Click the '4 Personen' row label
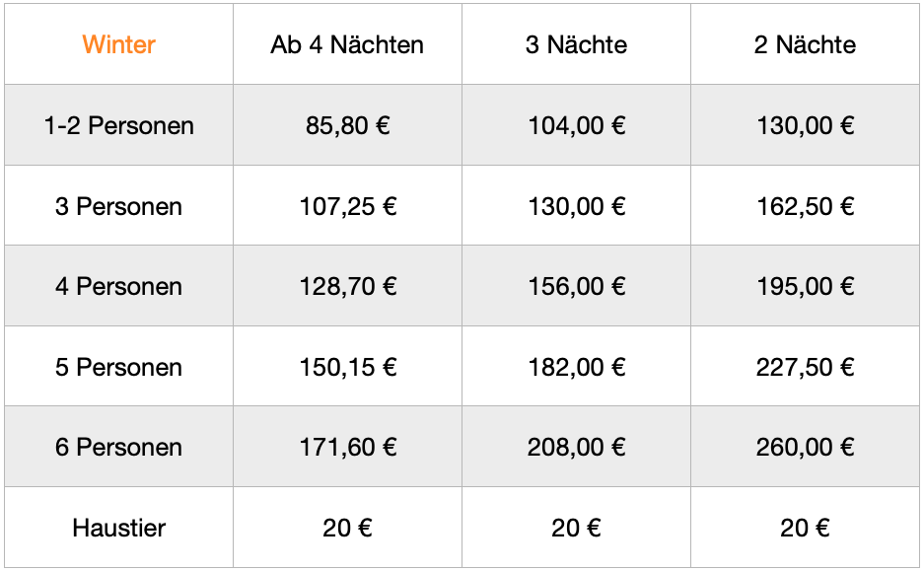The height and width of the screenshot is (571, 924). point(118,286)
